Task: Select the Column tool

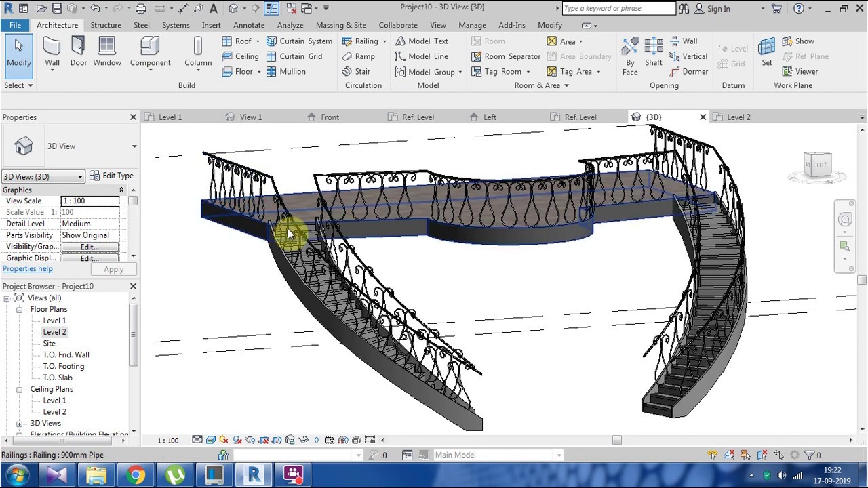Action: coord(198,52)
